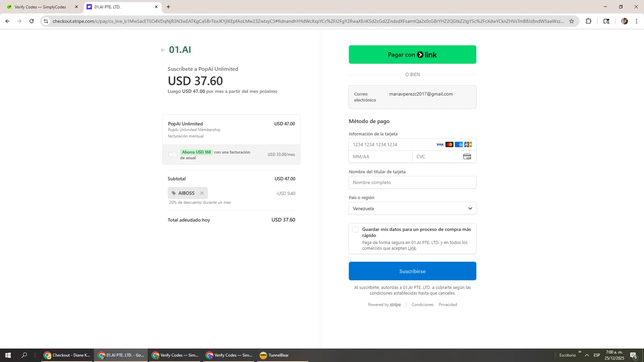Remove the AIBOSS promo code

(202, 193)
